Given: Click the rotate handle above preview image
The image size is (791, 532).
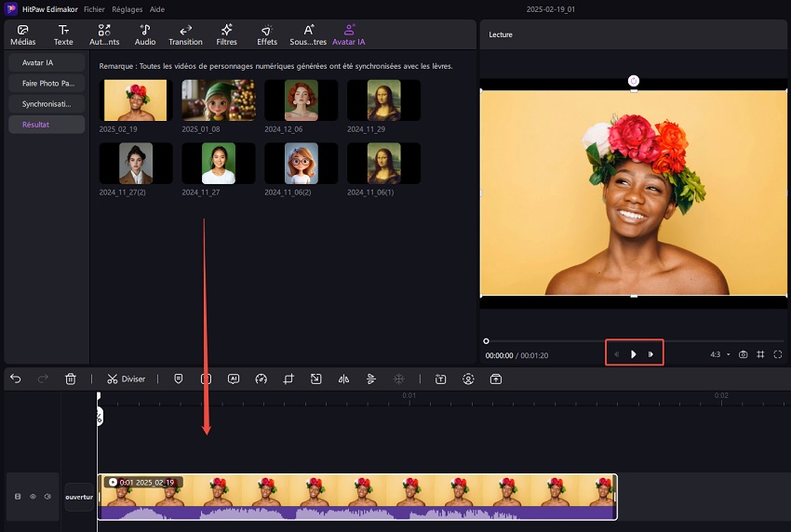Looking at the screenshot, I should coord(634,81).
